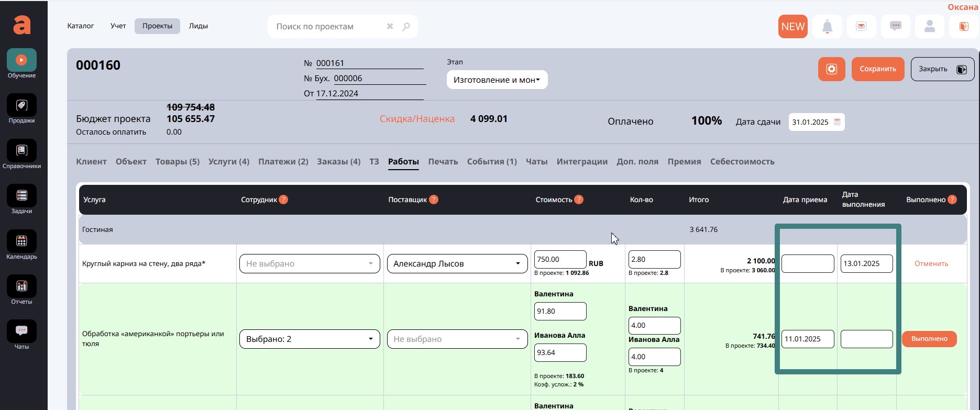
Task: Open the Продажи sidebar icon
Action: pos(21,105)
